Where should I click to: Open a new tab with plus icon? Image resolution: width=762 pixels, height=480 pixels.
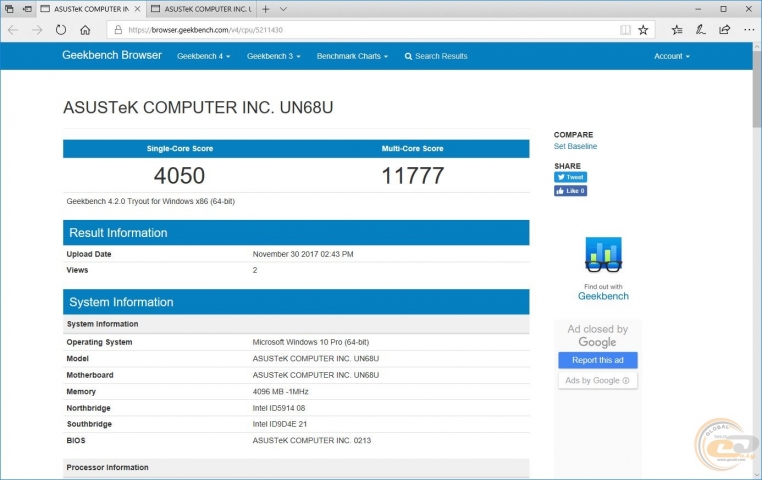[x=265, y=9]
